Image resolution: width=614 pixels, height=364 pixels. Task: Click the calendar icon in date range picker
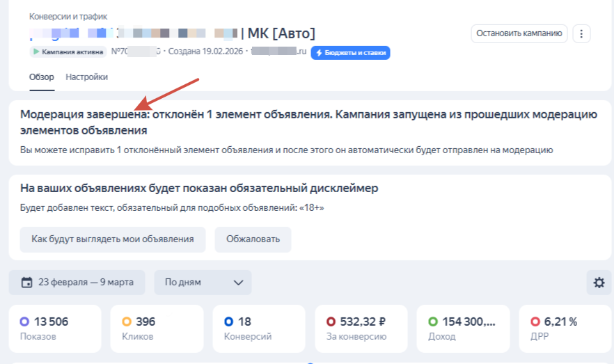tap(27, 283)
